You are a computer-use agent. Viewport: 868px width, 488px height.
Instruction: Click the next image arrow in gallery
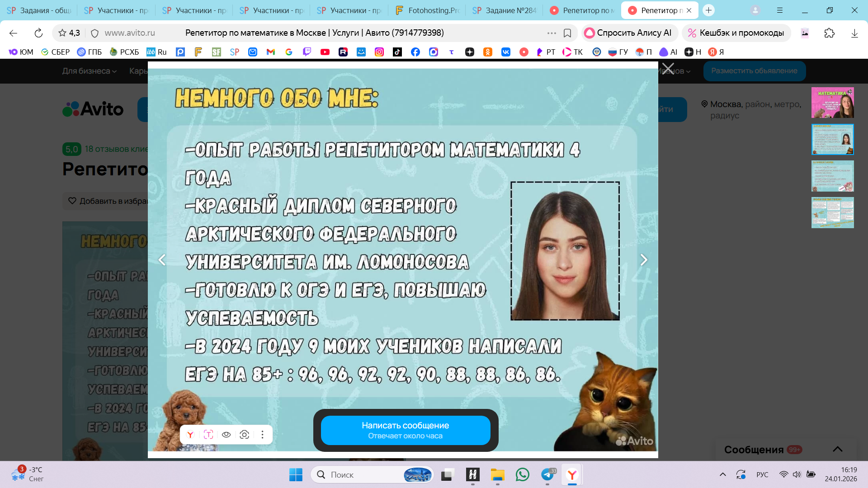coord(644,260)
